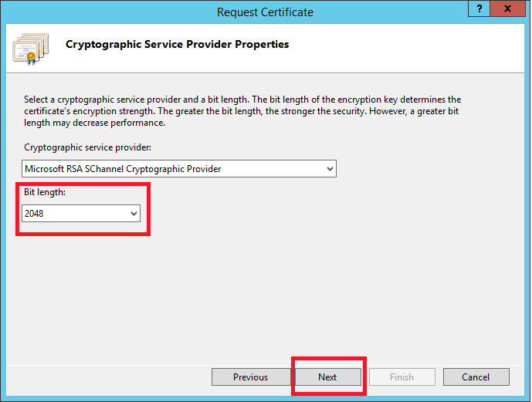Click the 'Bit length:' label
532x402 pixels.
(x=45, y=193)
